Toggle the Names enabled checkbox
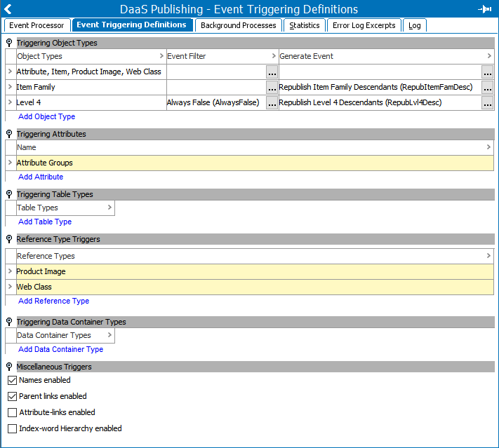 (12, 380)
